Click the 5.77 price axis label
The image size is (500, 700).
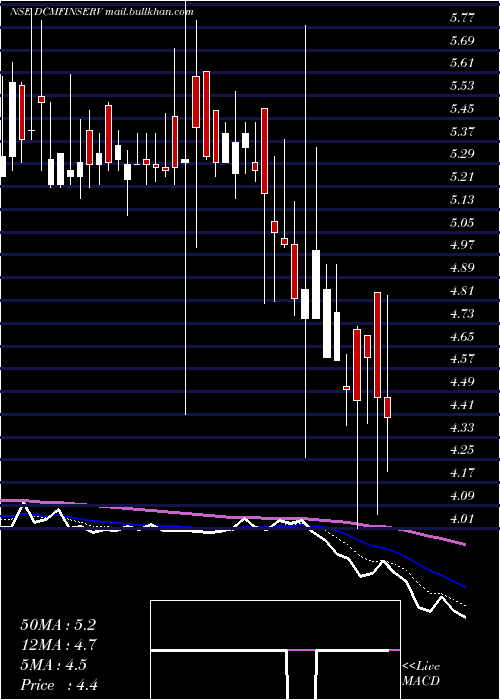pyautogui.click(x=462, y=18)
